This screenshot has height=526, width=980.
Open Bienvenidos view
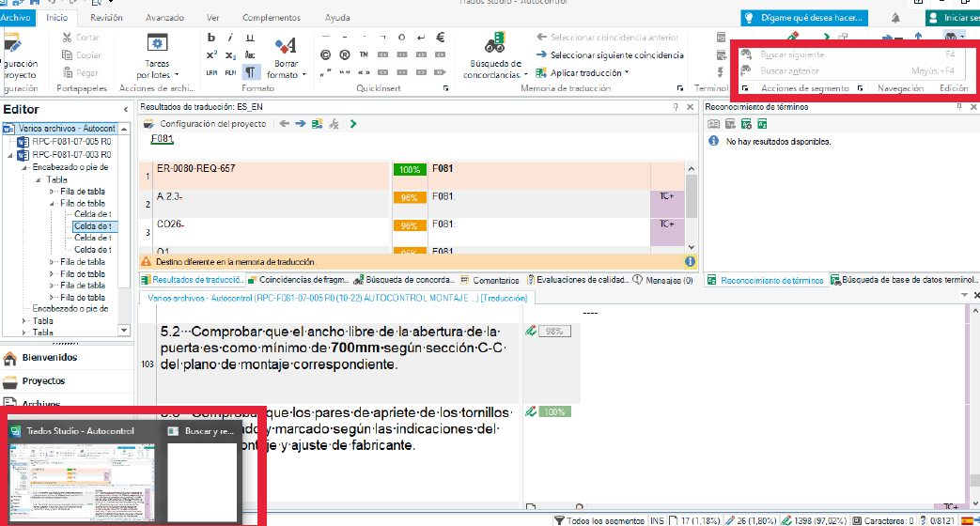tap(50, 357)
